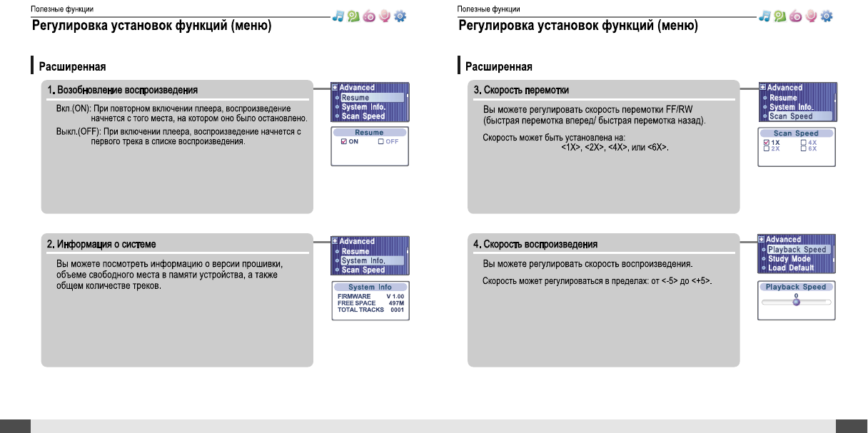Select the 6X scan speed checkbox
Viewport: 868px width, 433px height.
pyautogui.click(x=804, y=149)
